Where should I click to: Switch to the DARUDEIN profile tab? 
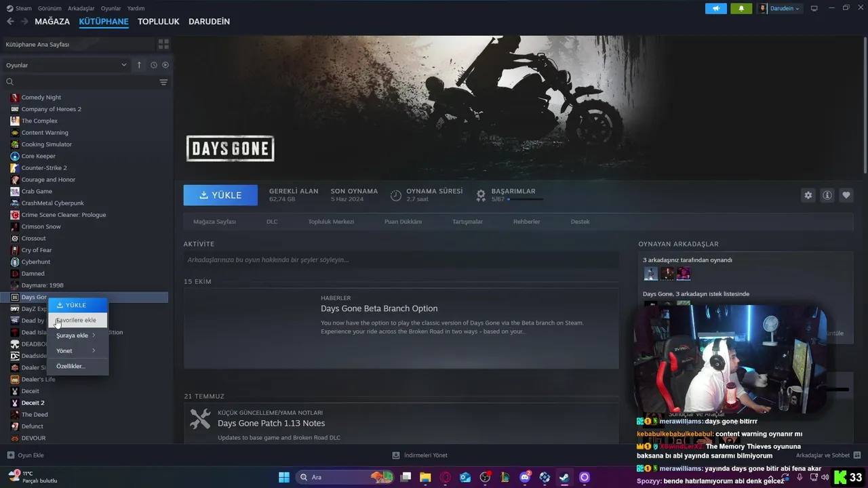click(209, 22)
